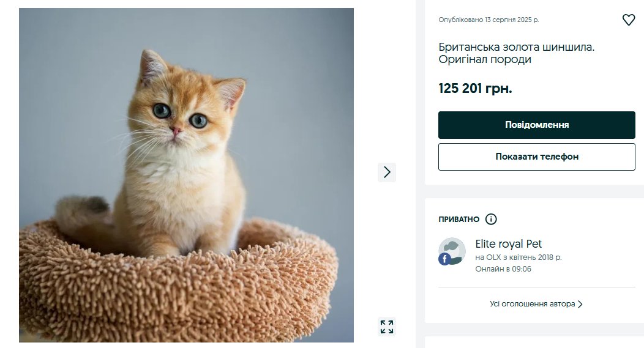This screenshot has height=348, width=644.
Task: Show the next kitten photo
Action: click(387, 172)
